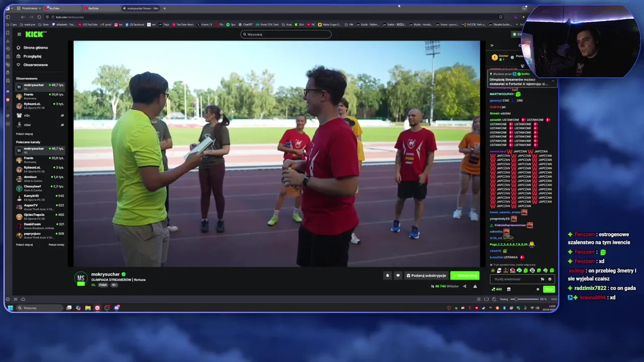Open KamykHD recommended channel

[x=40, y=197]
